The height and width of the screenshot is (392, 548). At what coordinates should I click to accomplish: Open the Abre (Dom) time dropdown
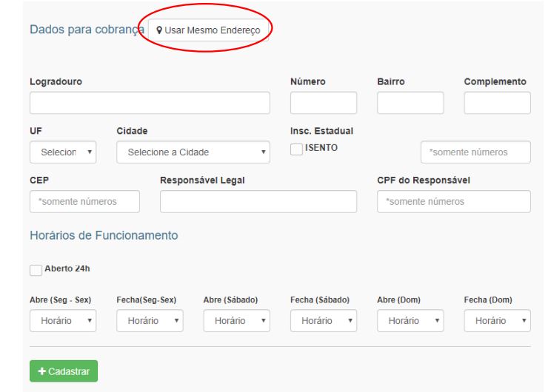pyautogui.click(x=410, y=321)
